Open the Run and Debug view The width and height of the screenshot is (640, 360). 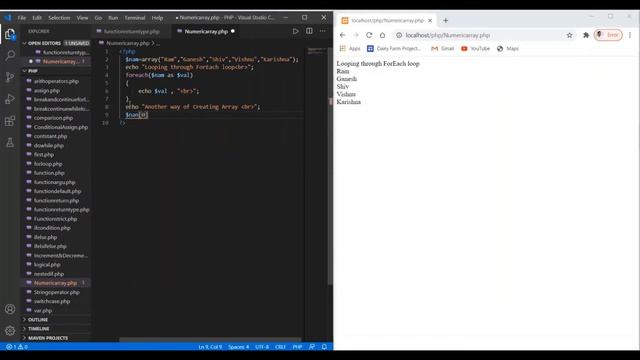(x=10, y=99)
